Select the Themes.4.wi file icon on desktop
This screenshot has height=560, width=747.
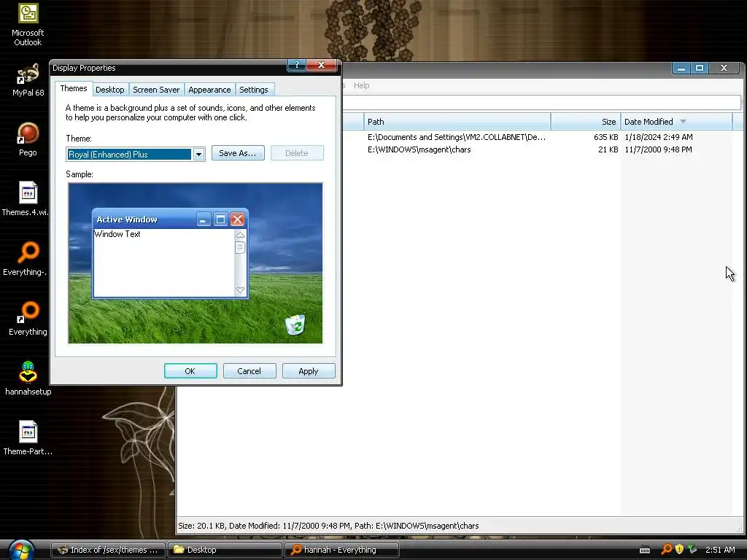26,199
